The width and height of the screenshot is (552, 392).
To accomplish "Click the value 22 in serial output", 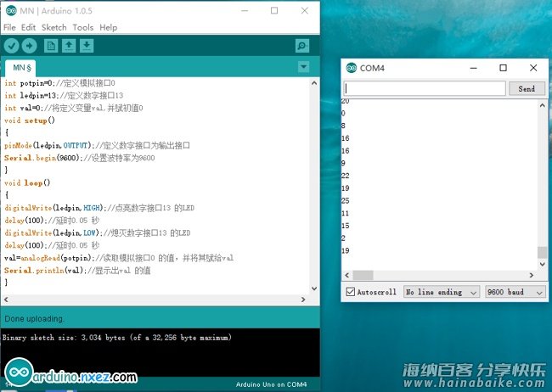I will click(x=346, y=176).
